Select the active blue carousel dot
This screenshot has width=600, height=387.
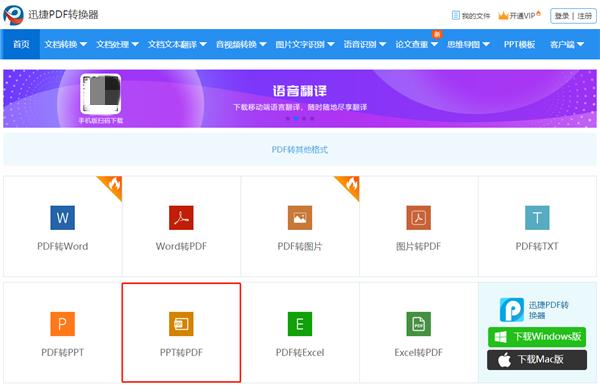[296, 118]
